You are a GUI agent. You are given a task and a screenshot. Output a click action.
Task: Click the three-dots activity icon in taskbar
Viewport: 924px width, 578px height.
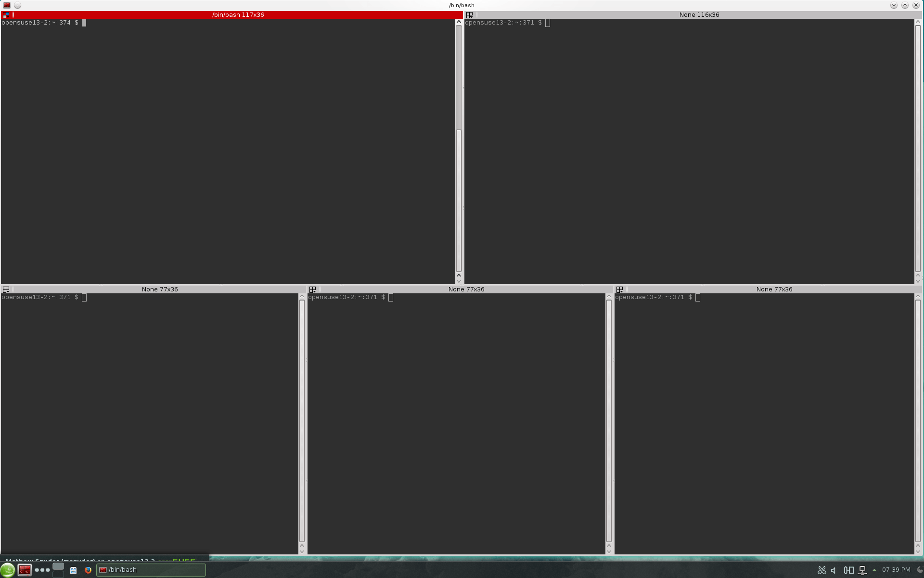(42, 570)
